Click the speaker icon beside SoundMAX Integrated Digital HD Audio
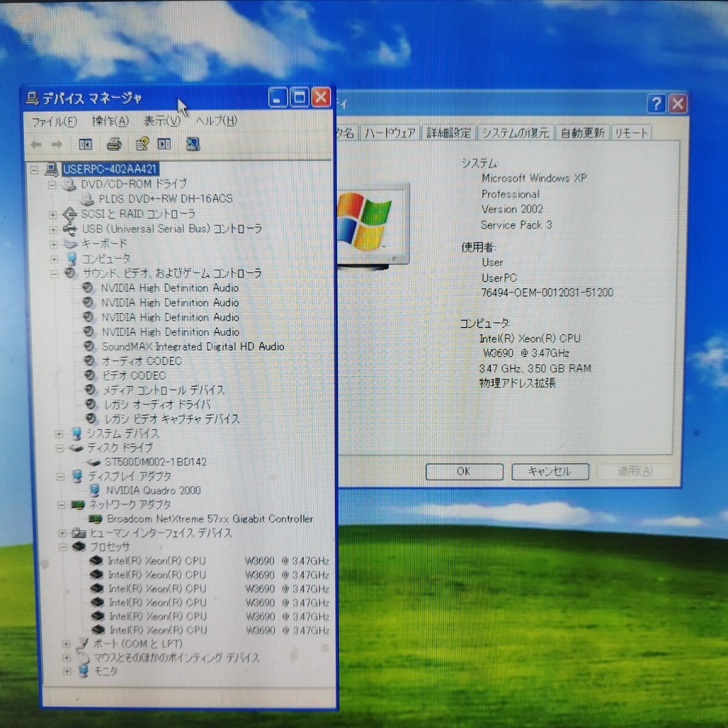This screenshot has height=728, width=728. (90, 346)
